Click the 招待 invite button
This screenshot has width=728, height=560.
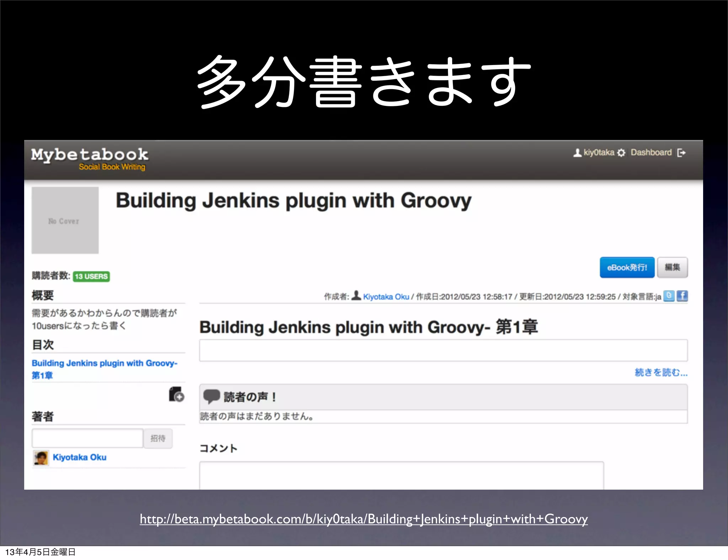(x=158, y=438)
